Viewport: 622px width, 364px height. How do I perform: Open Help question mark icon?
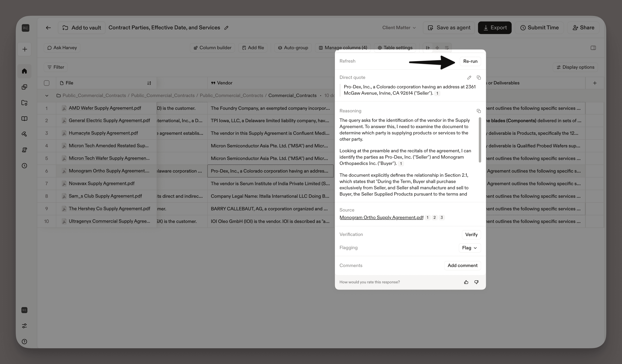click(24, 342)
